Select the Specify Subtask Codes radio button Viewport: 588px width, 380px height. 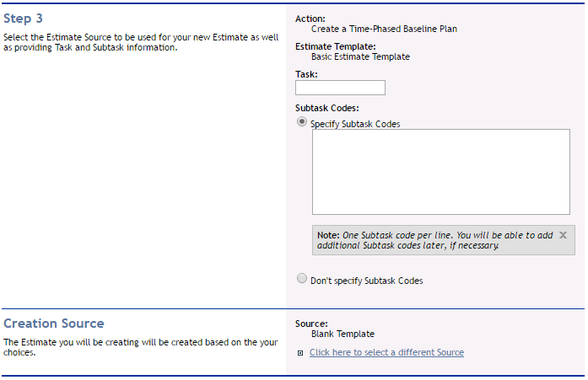[x=301, y=122]
